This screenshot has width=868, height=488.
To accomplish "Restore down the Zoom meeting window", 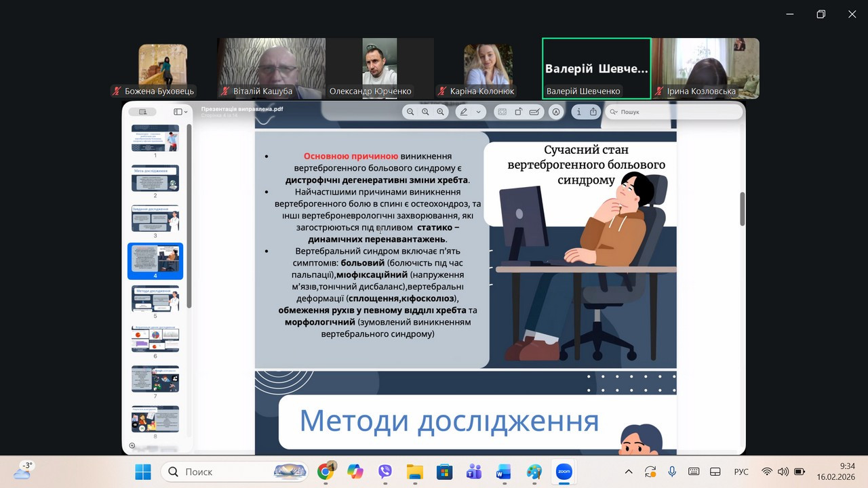I will 821,14.
